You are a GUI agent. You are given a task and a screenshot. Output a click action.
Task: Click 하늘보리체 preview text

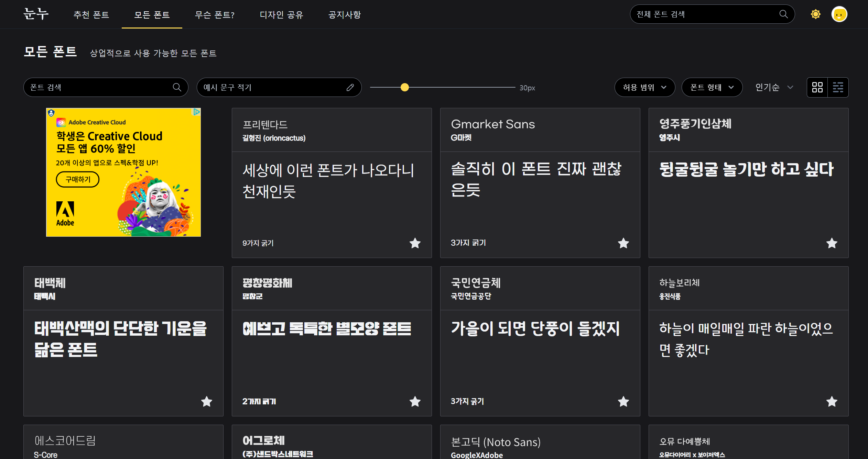click(x=746, y=339)
